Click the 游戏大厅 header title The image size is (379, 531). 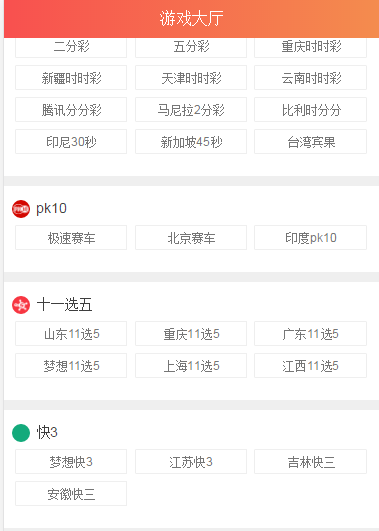click(x=191, y=18)
